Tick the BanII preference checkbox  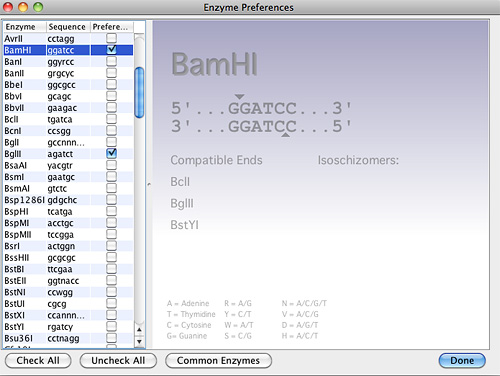click(x=111, y=73)
